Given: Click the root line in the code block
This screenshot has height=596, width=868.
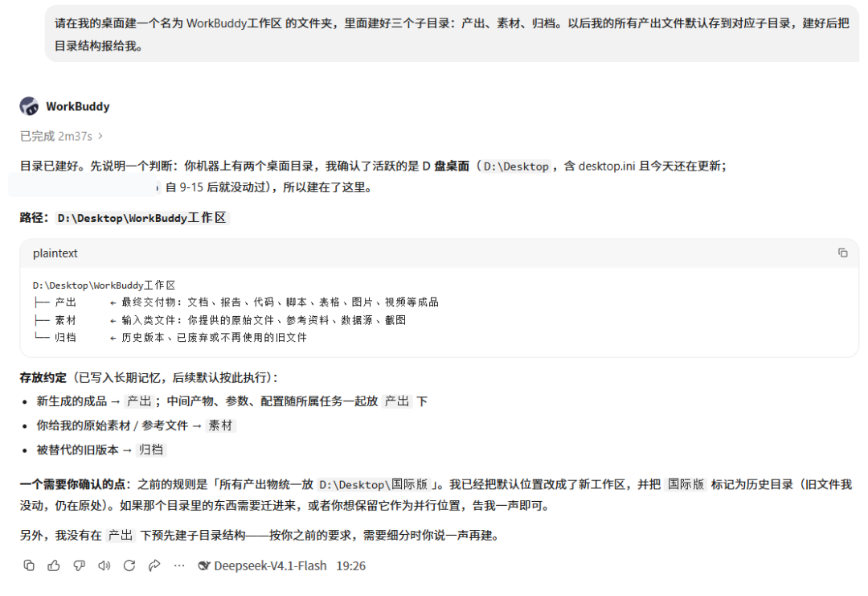Looking at the screenshot, I should pyautogui.click(x=104, y=286).
